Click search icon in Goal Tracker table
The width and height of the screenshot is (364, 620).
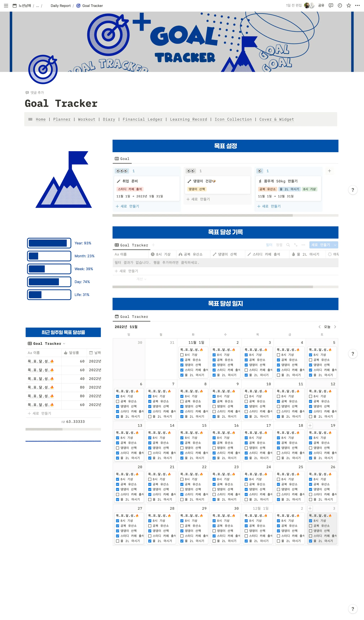click(288, 245)
